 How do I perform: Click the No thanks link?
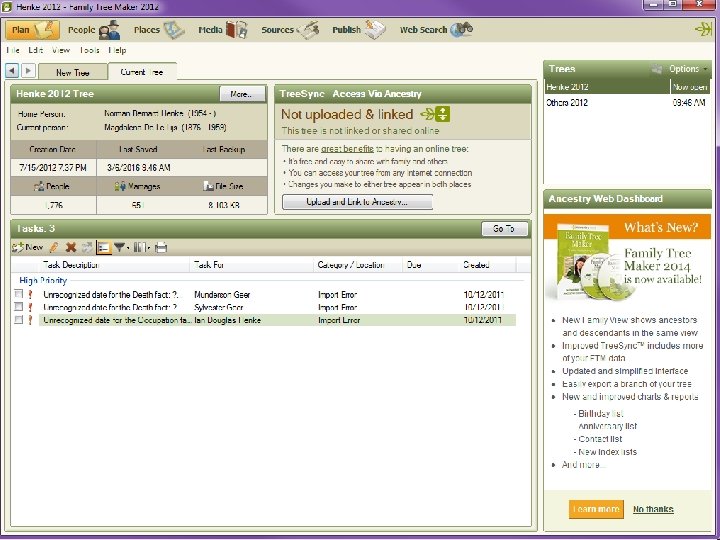tap(653, 509)
